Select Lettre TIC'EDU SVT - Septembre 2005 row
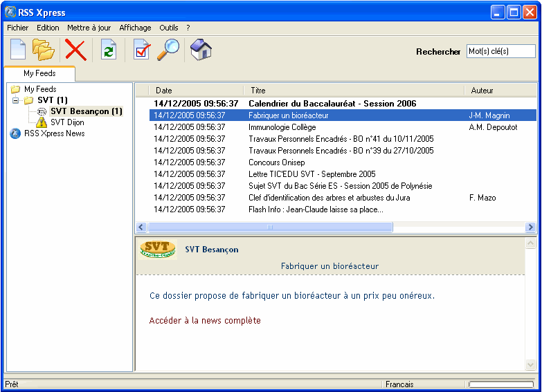Viewport: 542px width, 392px height. [x=343, y=174]
